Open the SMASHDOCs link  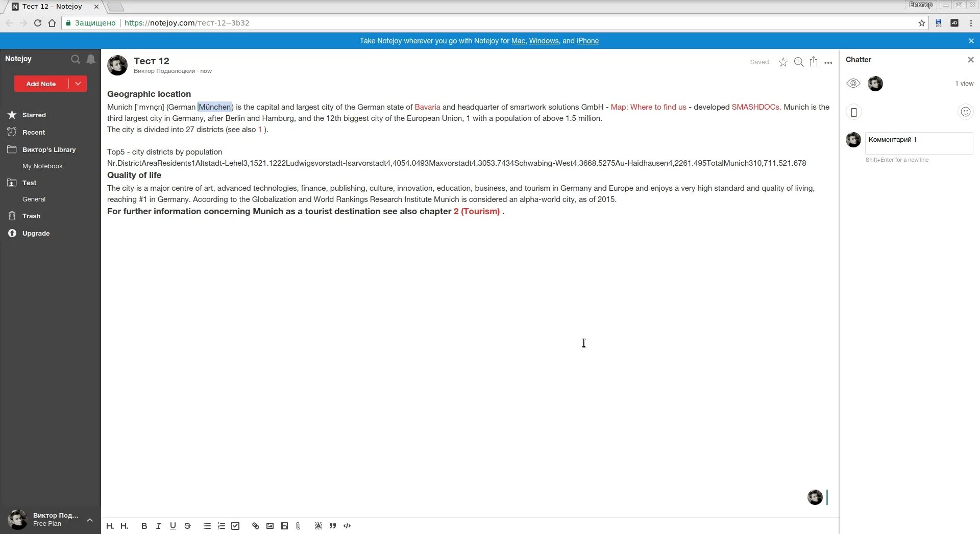756,107
